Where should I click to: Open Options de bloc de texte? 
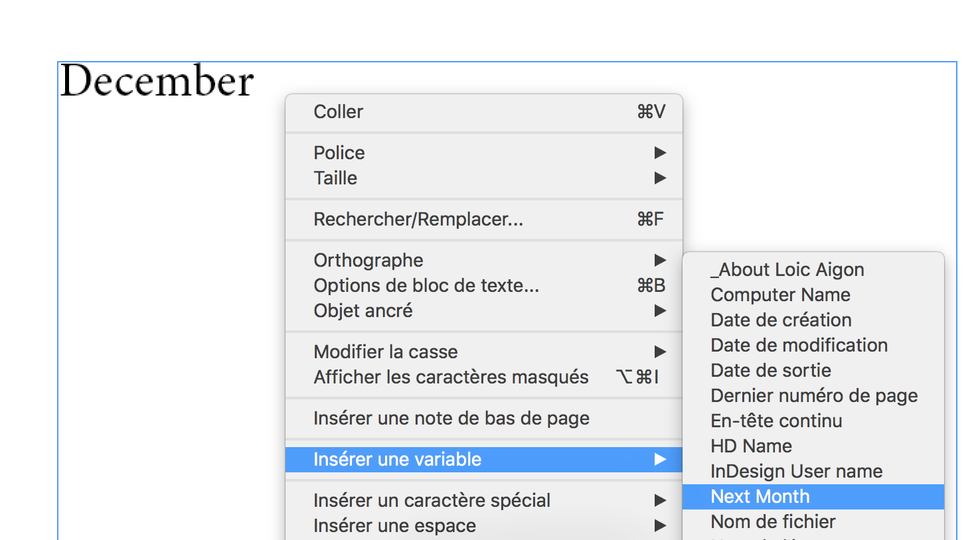point(426,285)
